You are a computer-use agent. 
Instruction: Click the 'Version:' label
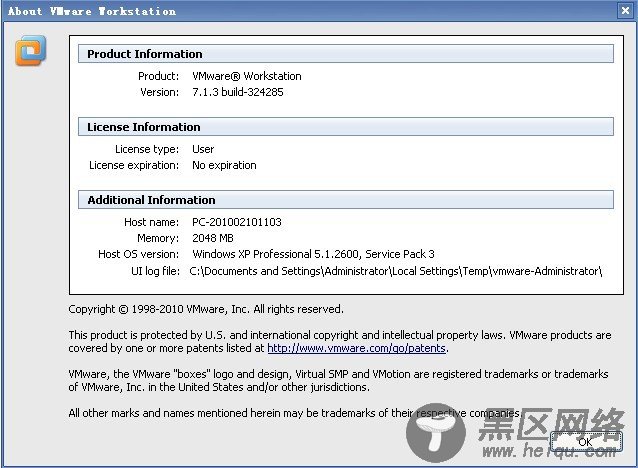coord(160,92)
